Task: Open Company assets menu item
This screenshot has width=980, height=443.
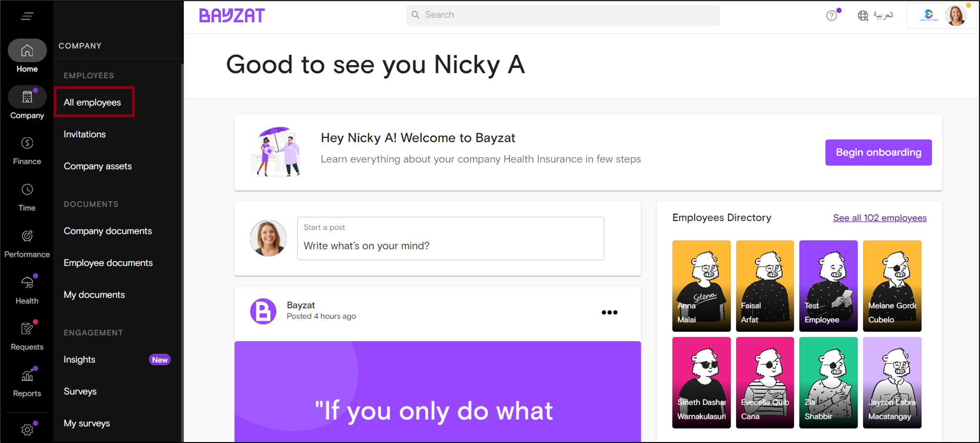Action: 98,166
